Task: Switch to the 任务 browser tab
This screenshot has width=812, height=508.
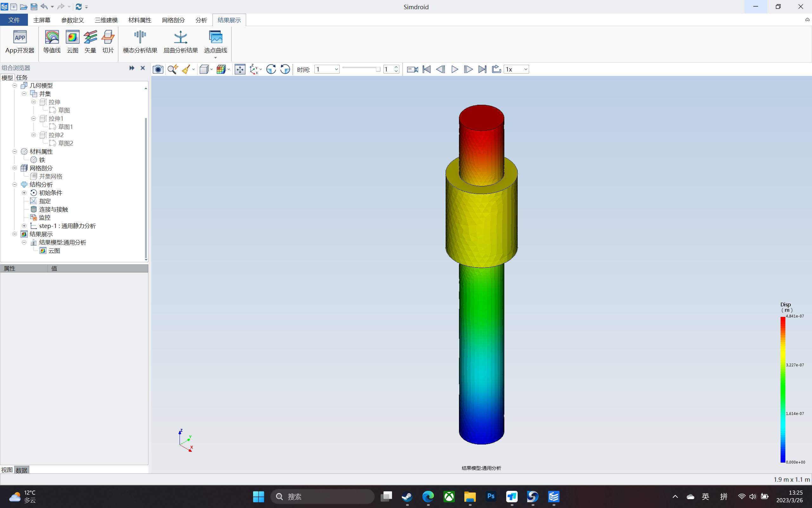Action: tap(22, 77)
